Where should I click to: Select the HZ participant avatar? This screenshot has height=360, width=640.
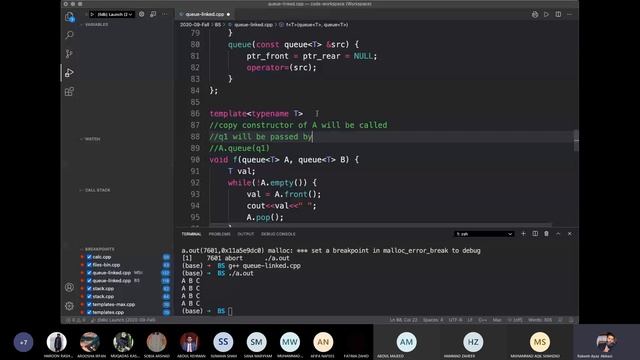pos(473,342)
